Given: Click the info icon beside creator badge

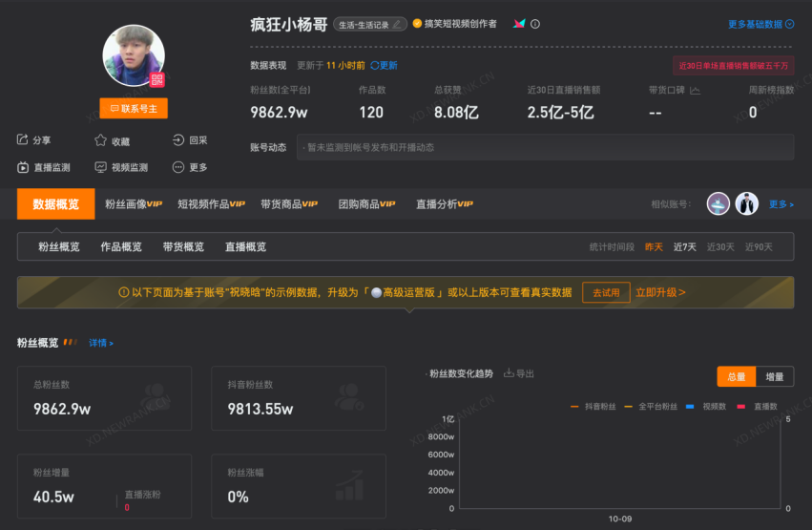Looking at the screenshot, I should pos(535,24).
